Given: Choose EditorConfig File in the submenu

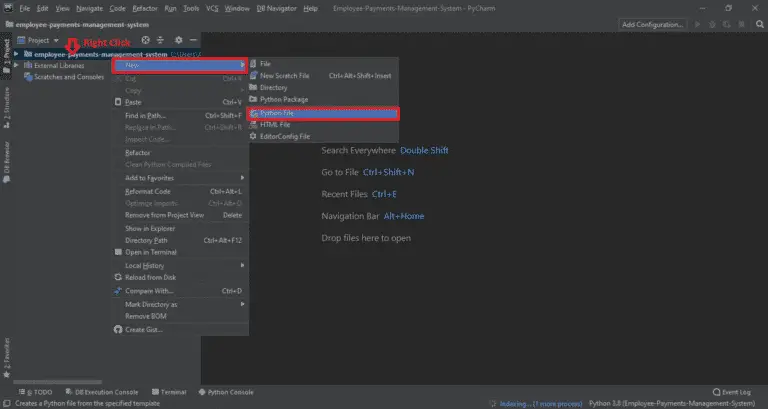Looking at the screenshot, I should [323, 136].
